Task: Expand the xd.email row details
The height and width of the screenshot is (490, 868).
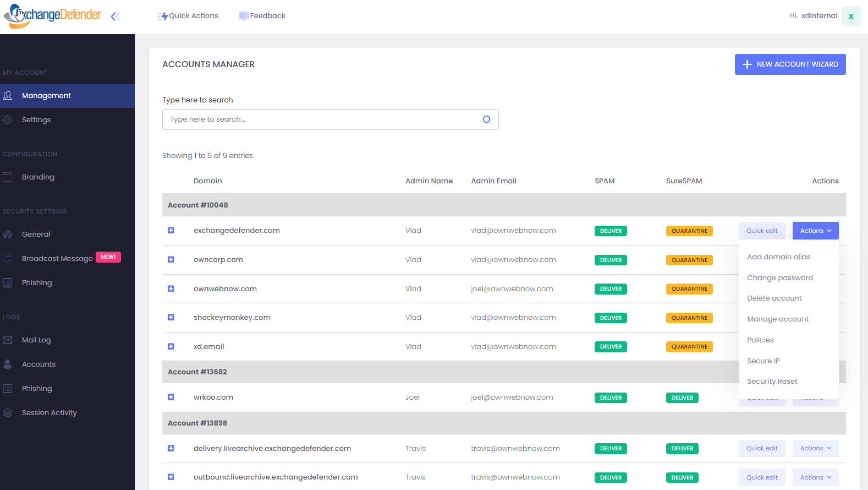Action: coord(171,347)
